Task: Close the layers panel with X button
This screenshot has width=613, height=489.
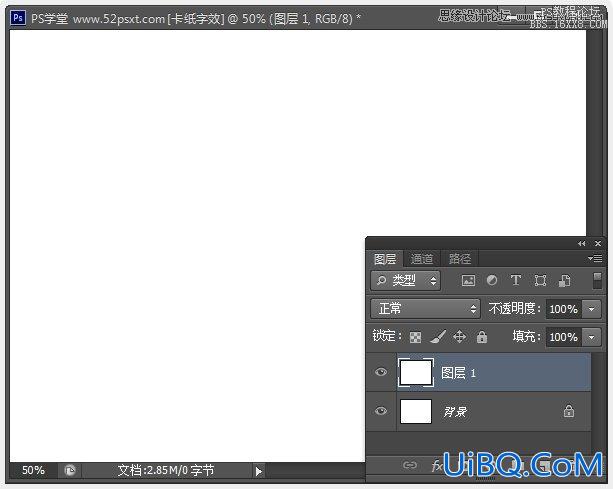Action: [x=598, y=244]
